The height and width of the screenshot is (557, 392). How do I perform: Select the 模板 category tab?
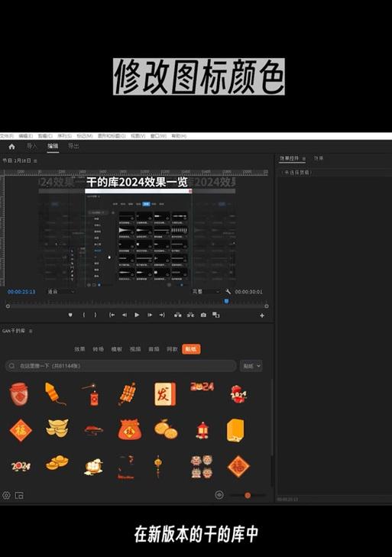coord(117,349)
